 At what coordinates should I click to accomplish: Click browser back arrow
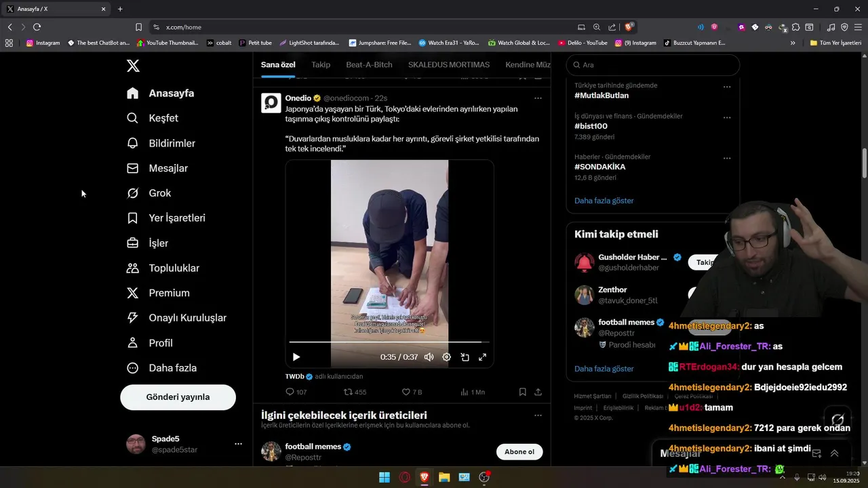[x=10, y=27]
